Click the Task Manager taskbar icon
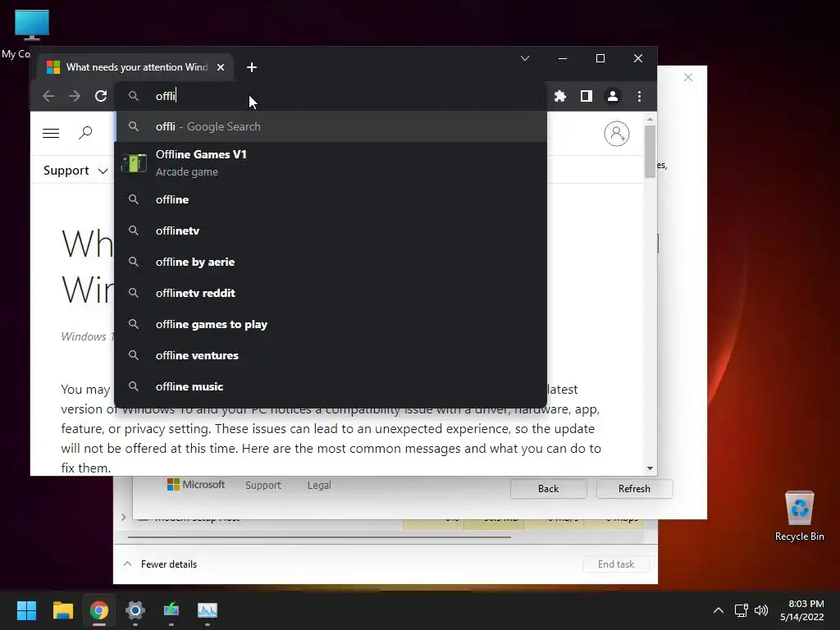This screenshot has width=840, height=630. click(208, 610)
